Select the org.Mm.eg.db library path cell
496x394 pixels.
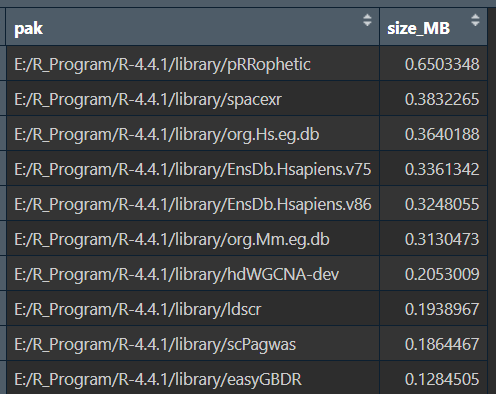[x=192, y=239]
